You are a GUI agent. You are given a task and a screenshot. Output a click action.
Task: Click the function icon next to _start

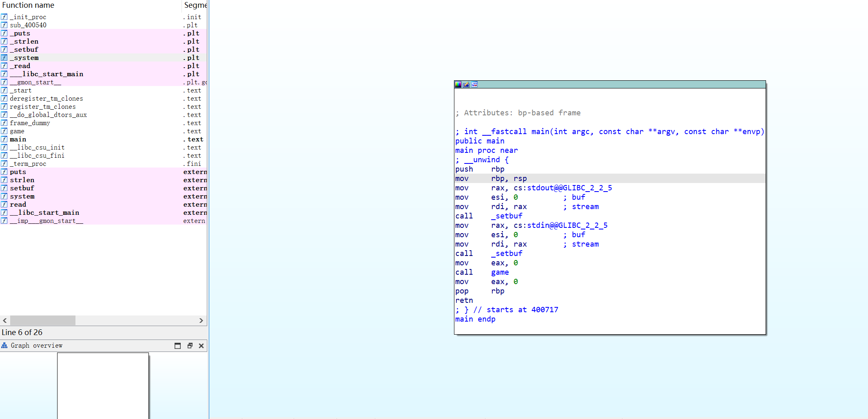pos(4,90)
